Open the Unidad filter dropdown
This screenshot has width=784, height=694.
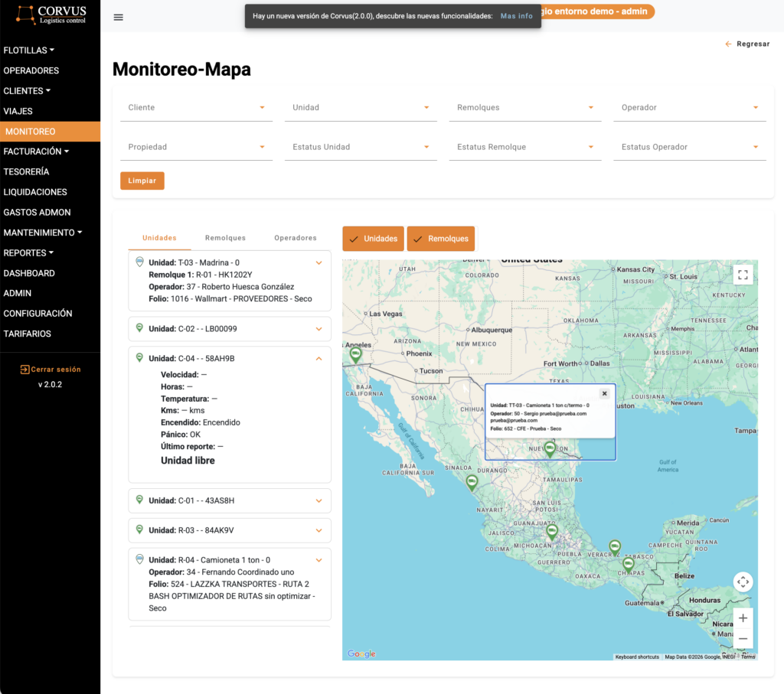361,107
